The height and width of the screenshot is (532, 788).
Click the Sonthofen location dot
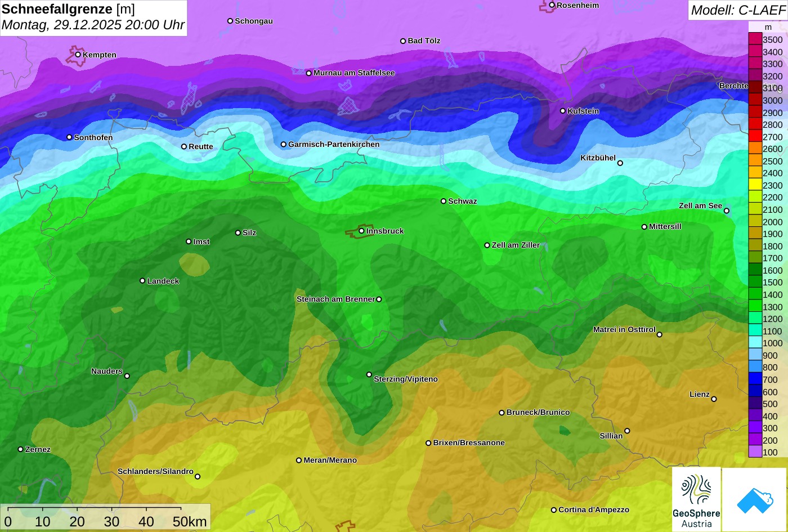[69, 137]
